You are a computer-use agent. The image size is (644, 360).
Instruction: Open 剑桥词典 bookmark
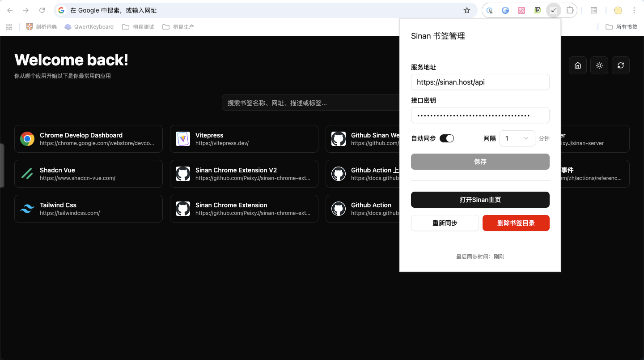point(42,27)
